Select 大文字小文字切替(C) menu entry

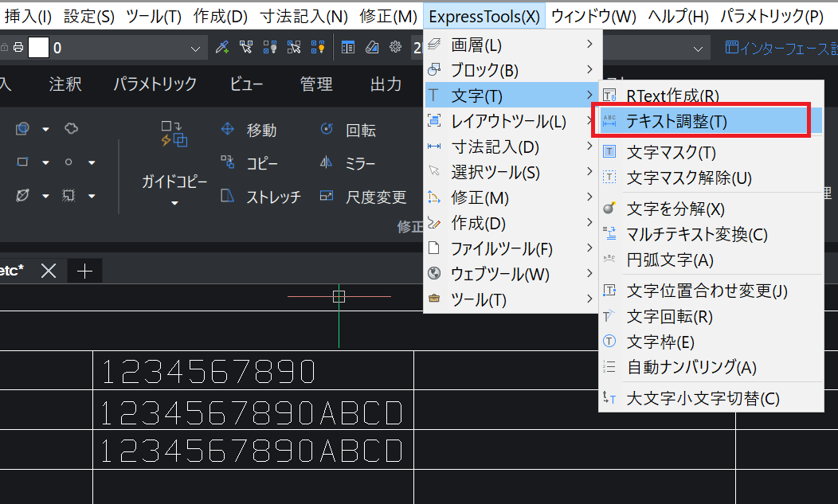711,398
